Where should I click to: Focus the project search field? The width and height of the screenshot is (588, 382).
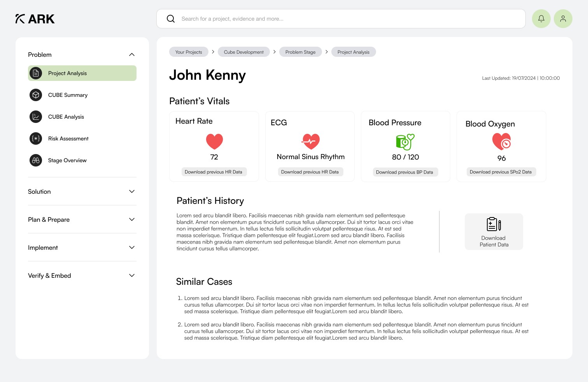(341, 19)
